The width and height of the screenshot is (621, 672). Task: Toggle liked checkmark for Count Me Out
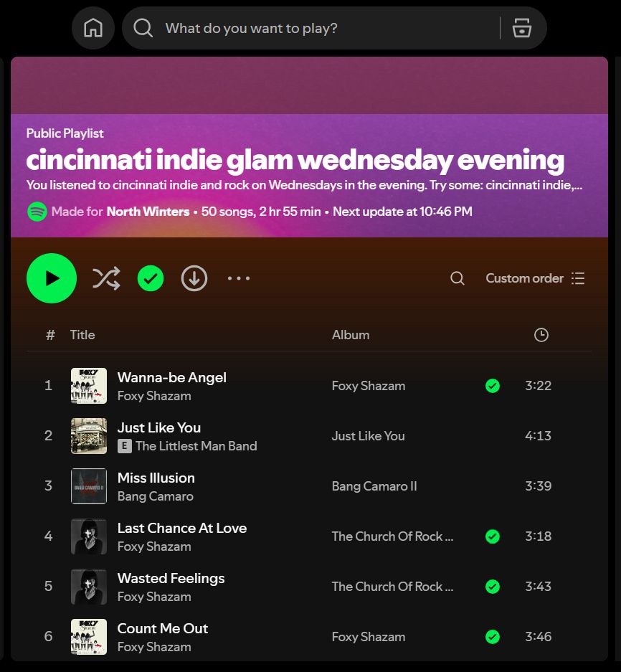(493, 636)
